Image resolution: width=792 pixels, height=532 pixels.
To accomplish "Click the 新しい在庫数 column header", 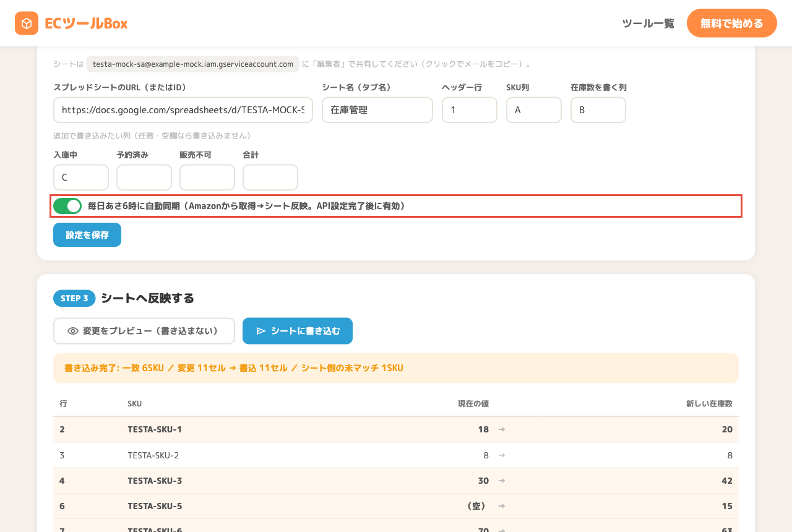I will click(x=709, y=404).
